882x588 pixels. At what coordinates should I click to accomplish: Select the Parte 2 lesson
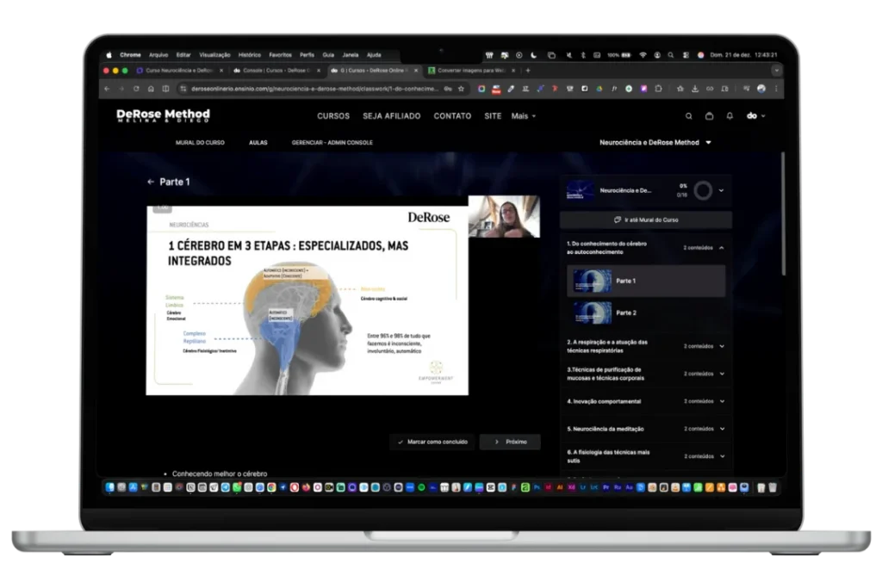click(x=646, y=313)
